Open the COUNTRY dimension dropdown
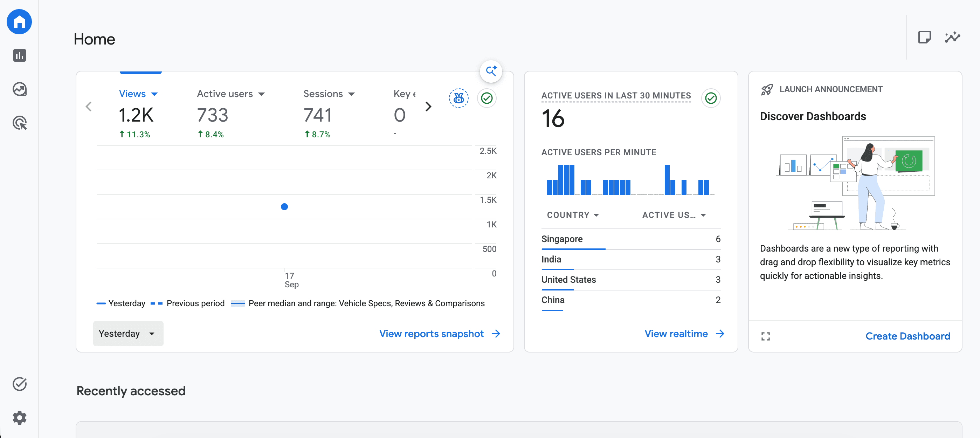 573,215
